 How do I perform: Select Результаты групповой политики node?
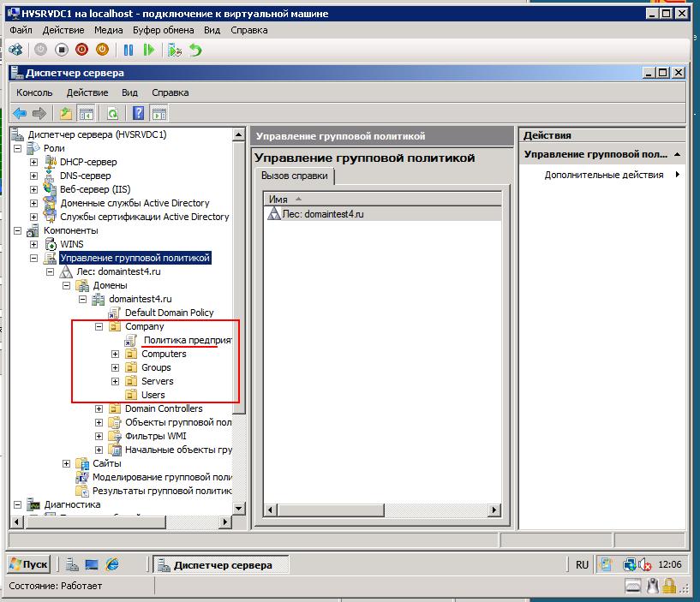pyautogui.click(x=162, y=491)
